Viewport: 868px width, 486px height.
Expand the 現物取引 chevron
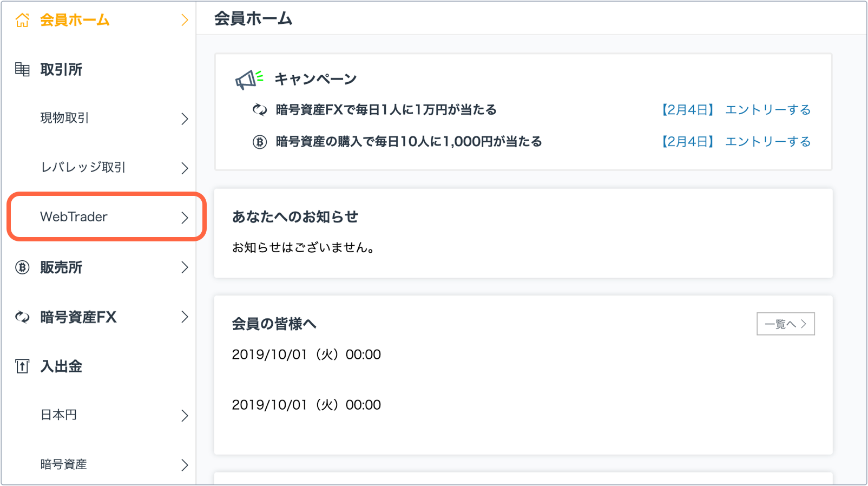point(185,119)
